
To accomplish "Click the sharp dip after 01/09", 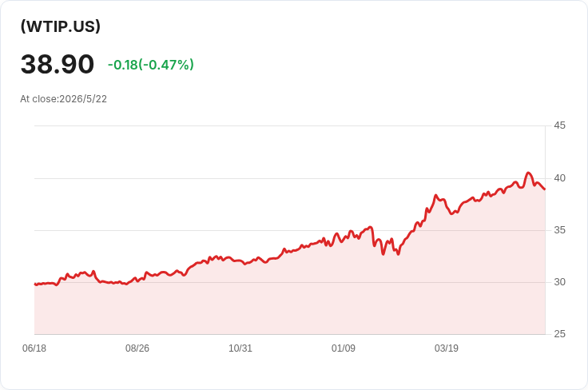I will [383, 254].
